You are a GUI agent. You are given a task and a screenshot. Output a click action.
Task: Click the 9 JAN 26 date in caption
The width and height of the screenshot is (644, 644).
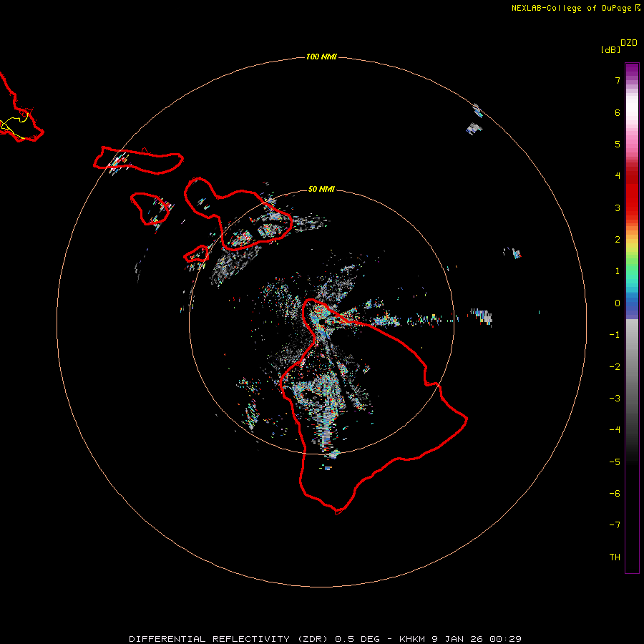click(x=458, y=639)
